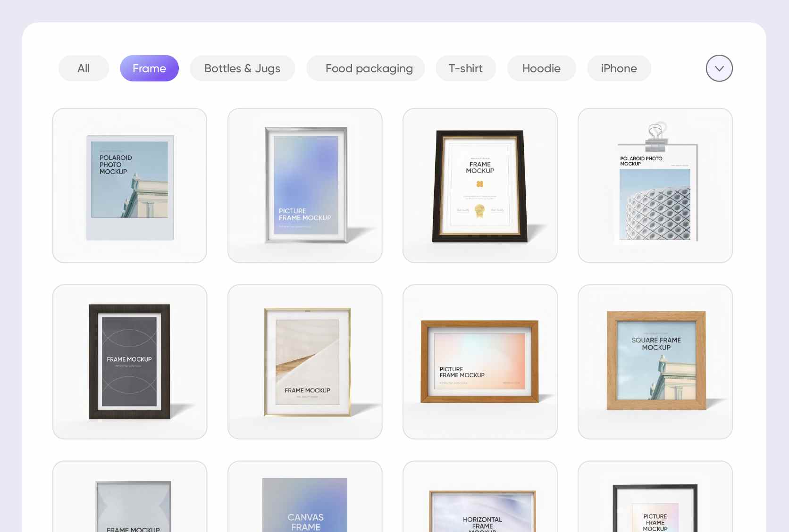Open the Food packaging category

[x=369, y=68]
